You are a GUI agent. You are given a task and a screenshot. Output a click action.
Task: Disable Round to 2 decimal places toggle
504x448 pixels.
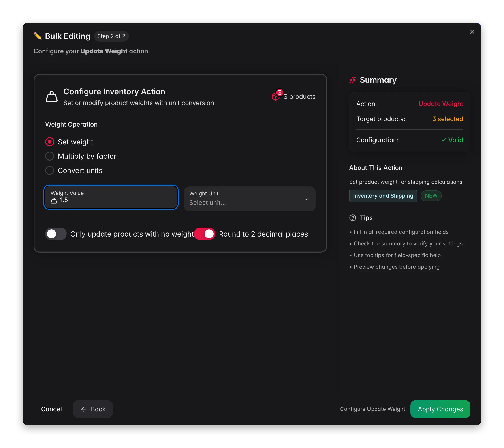[x=204, y=234]
